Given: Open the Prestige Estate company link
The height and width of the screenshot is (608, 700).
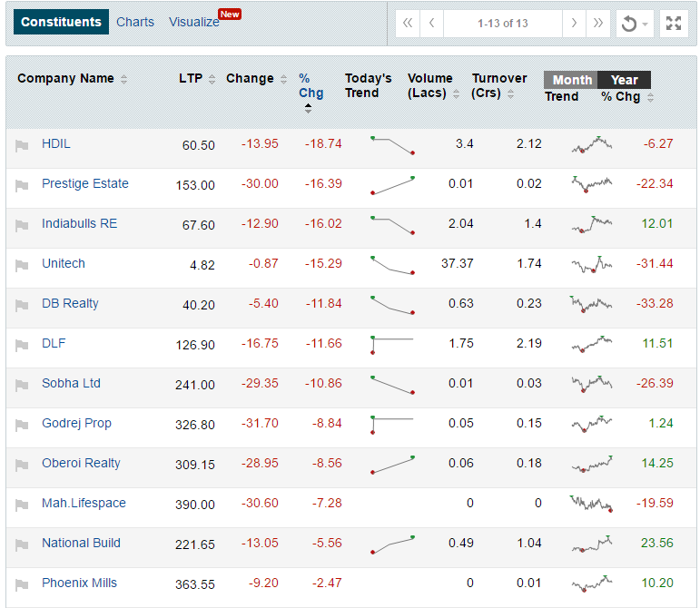Looking at the screenshot, I should (x=85, y=183).
